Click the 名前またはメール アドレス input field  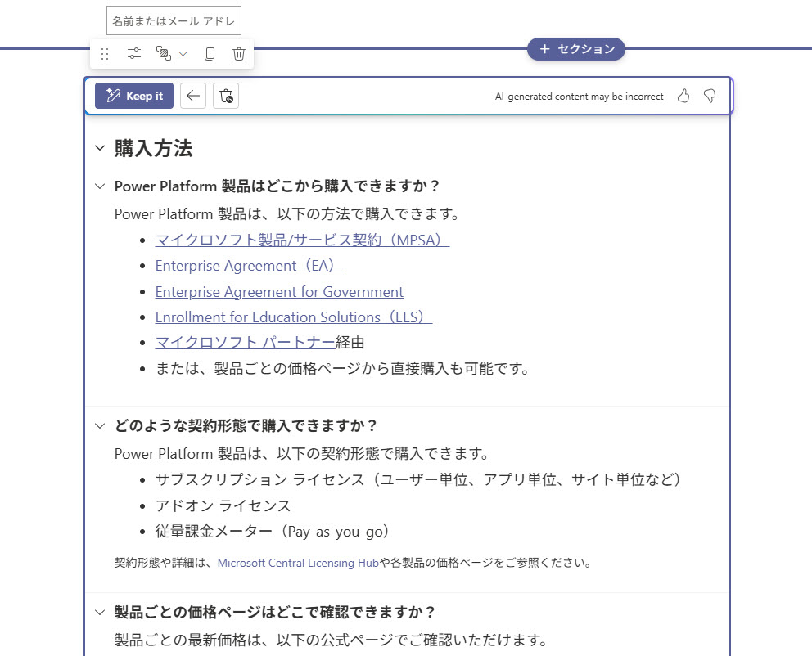[174, 20]
